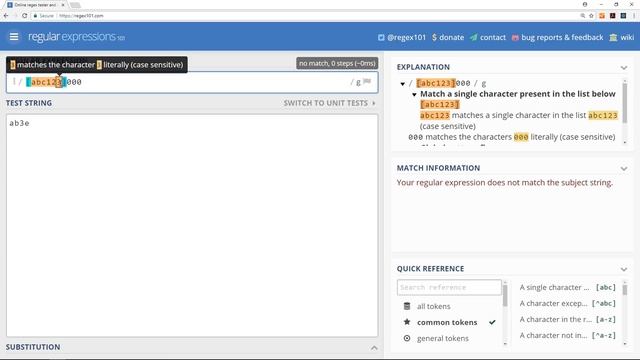Screen dimensions: 640x360
Task: Switch to unit tests
Action: pos(329,103)
